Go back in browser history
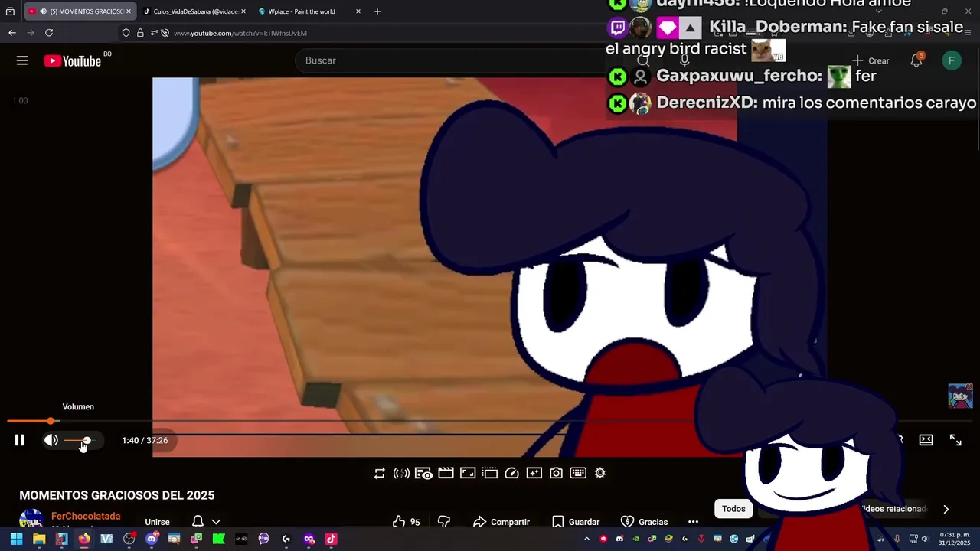The height and width of the screenshot is (551, 980). pyautogui.click(x=11, y=33)
